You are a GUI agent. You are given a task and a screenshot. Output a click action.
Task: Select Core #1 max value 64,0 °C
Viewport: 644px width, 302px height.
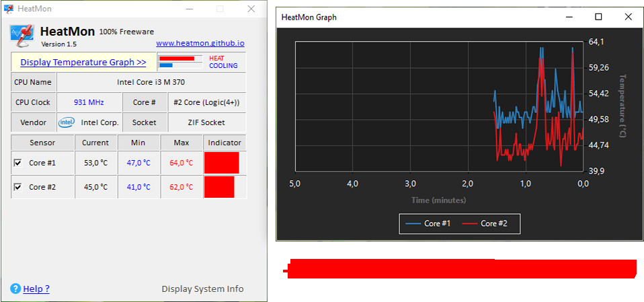coord(181,163)
